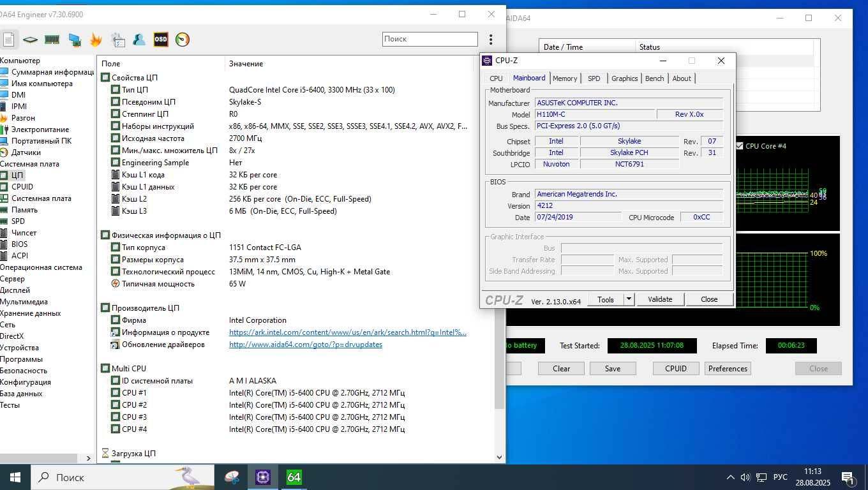Select the Mainboard tab in CPU-Z
868x490 pixels.
(x=529, y=78)
